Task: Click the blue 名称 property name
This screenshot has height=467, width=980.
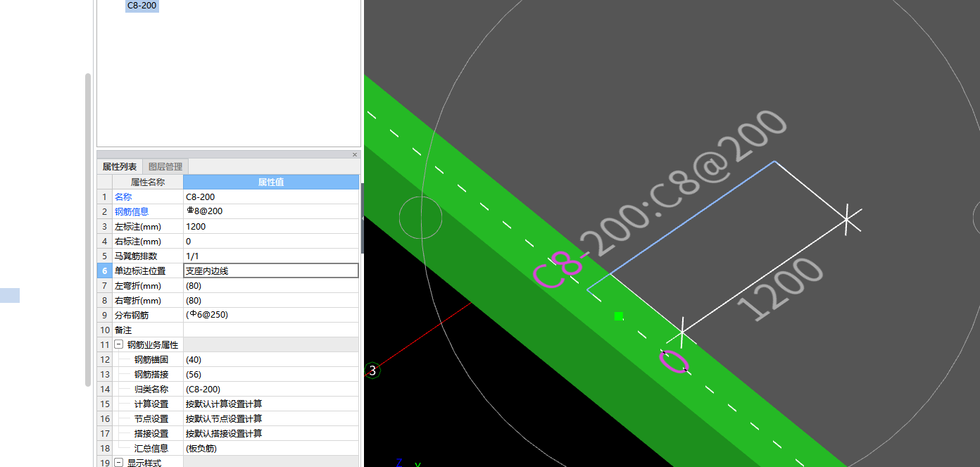Action: click(123, 197)
